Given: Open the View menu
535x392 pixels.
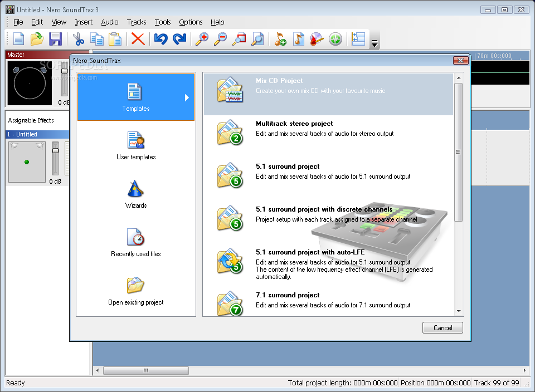Looking at the screenshot, I should (59, 22).
